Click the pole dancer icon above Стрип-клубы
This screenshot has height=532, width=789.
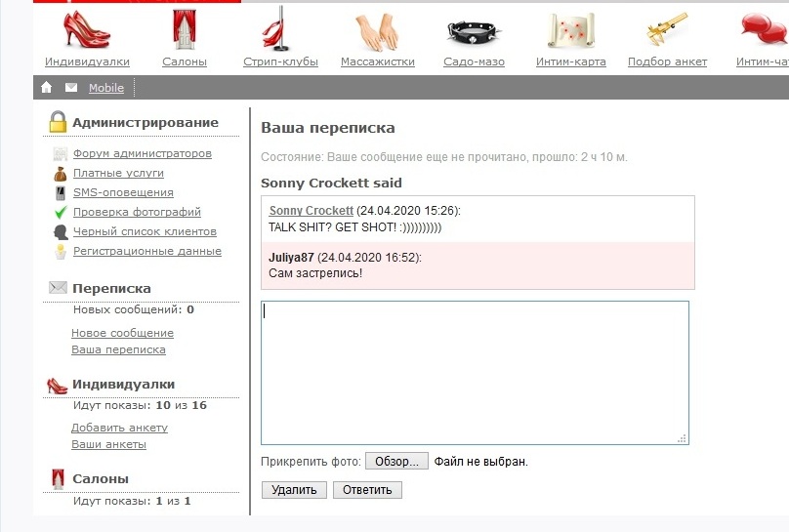[279, 29]
